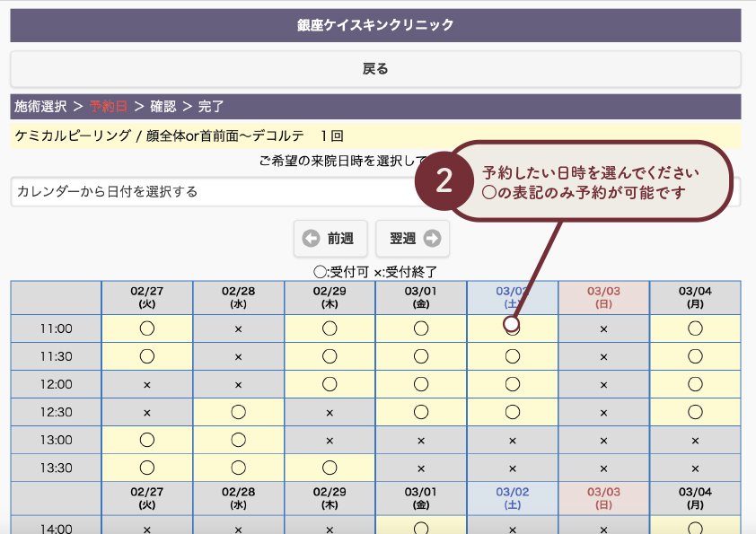Click the 戻る back button

pos(375,69)
